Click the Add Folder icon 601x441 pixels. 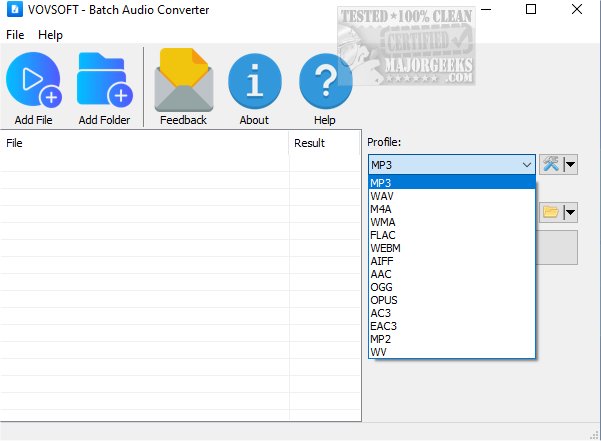[105, 80]
